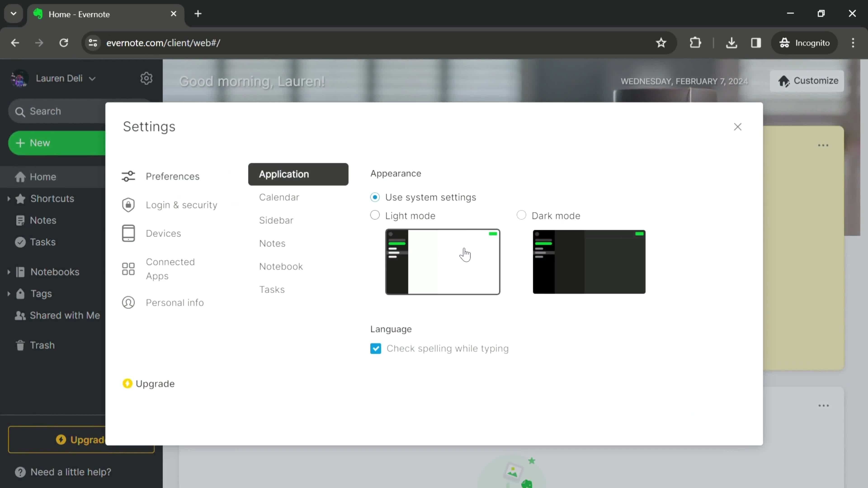
Task: Click the Notes sidebar icon
Action: 20,220
